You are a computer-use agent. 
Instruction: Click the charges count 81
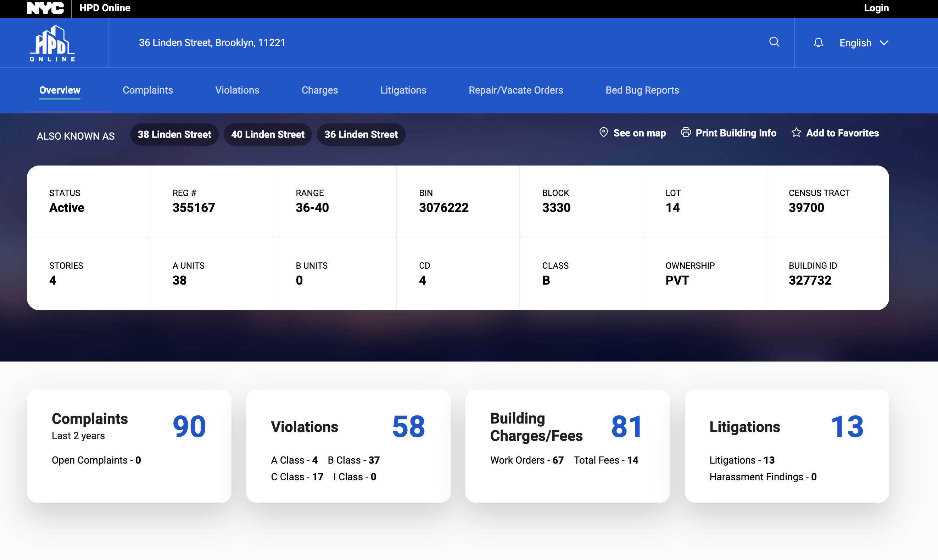627,427
